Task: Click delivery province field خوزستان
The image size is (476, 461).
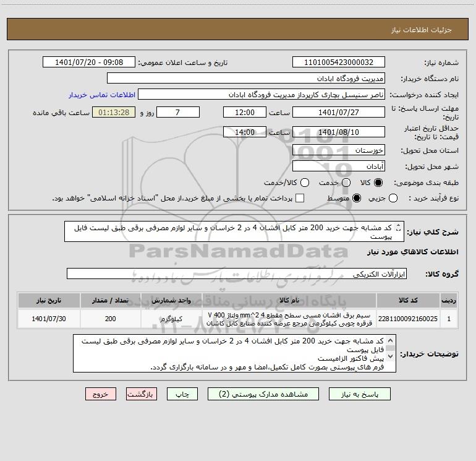Action: click(339, 150)
